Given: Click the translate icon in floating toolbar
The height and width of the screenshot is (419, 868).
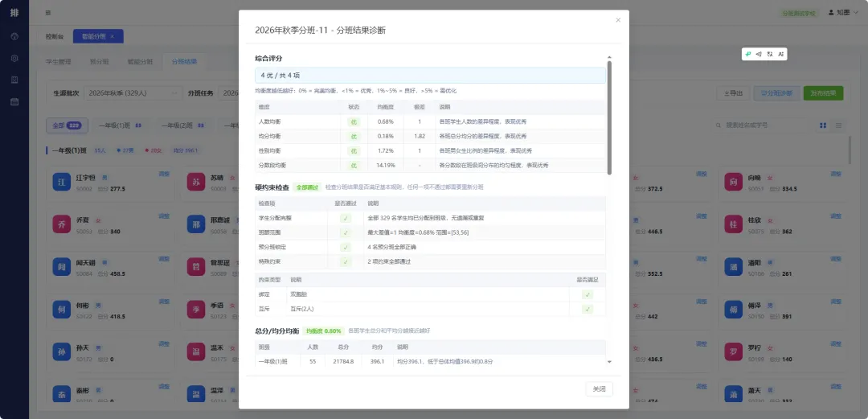Looking at the screenshot, I should click(770, 54).
